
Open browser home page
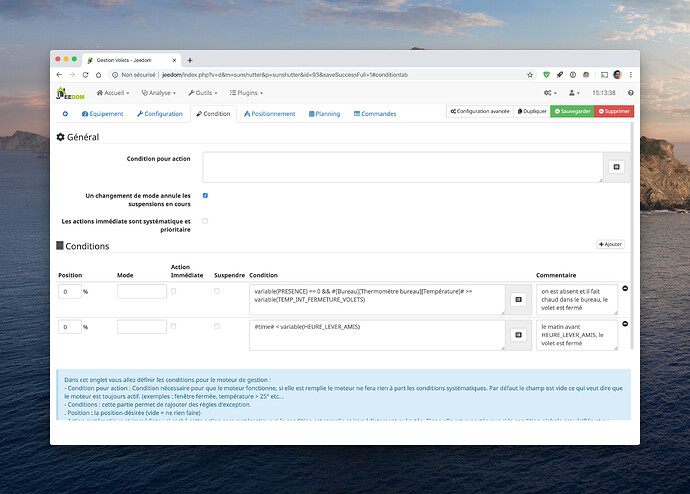pyautogui.click(x=99, y=75)
